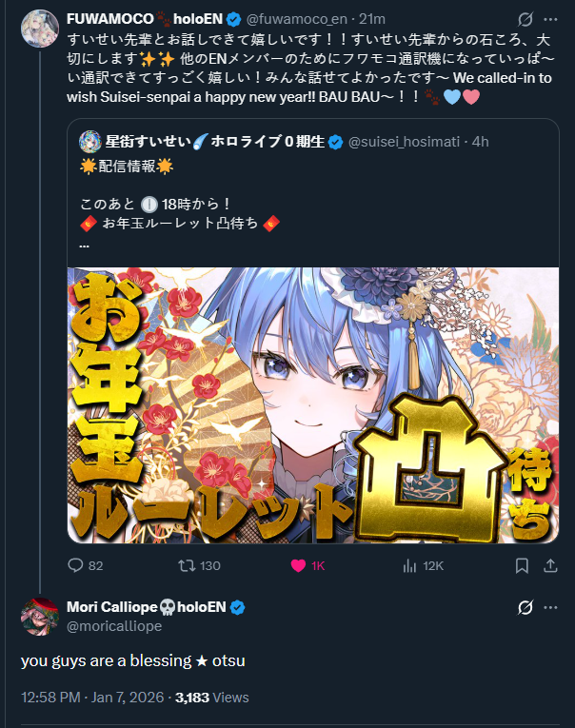Open Mori Calliope's profile avatar
Viewport: 575px width, 728px height.
40,617
